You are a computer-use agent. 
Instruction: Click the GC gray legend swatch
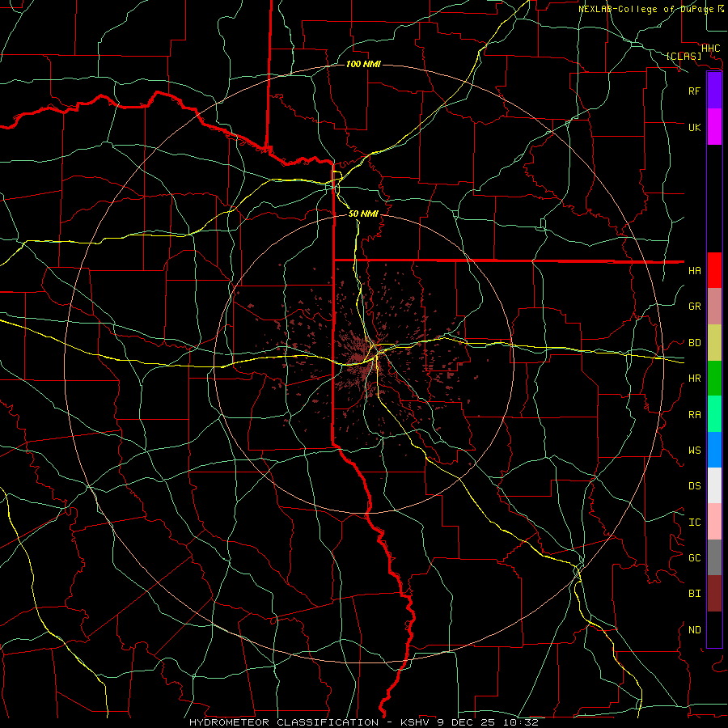coord(714,557)
